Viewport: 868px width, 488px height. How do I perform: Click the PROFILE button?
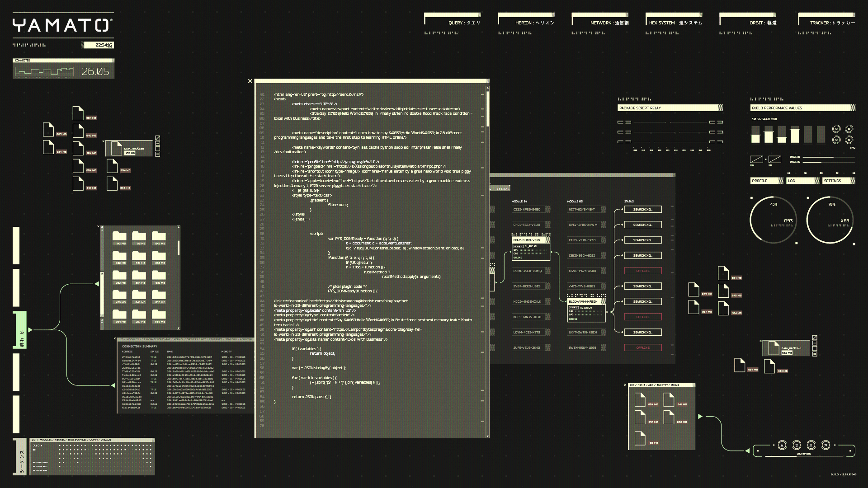[x=767, y=181]
